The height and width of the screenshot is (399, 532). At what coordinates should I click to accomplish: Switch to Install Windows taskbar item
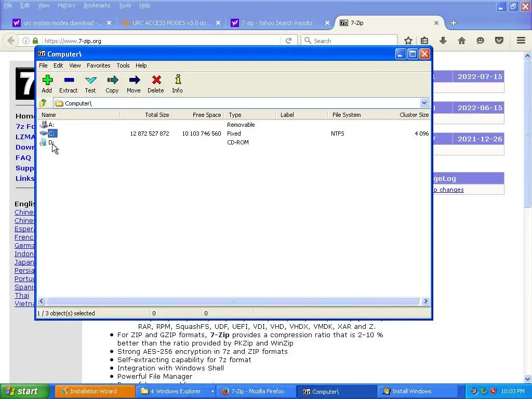tap(417, 391)
